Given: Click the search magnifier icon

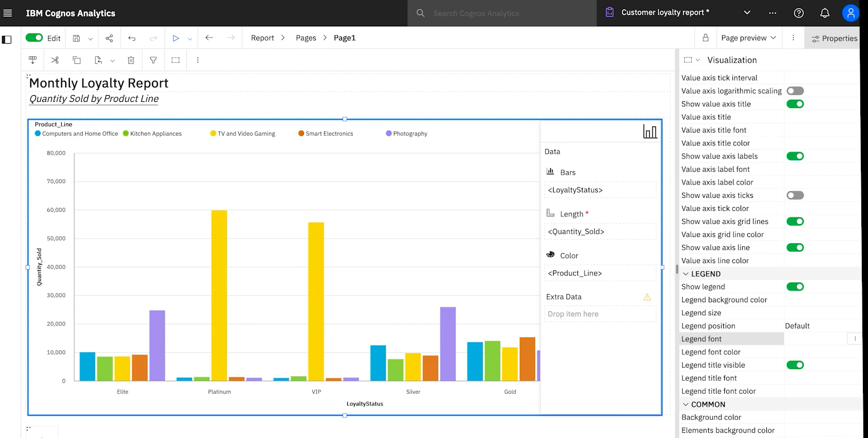Looking at the screenshot, I should pos(420,13).
